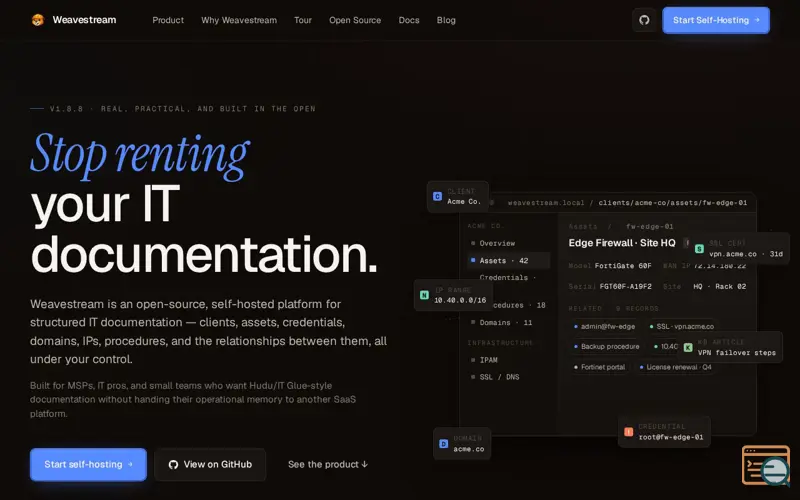This screenshot has width=800, height=500.
Task: Click the Backup procedure chip
Action: click(607, 346)
